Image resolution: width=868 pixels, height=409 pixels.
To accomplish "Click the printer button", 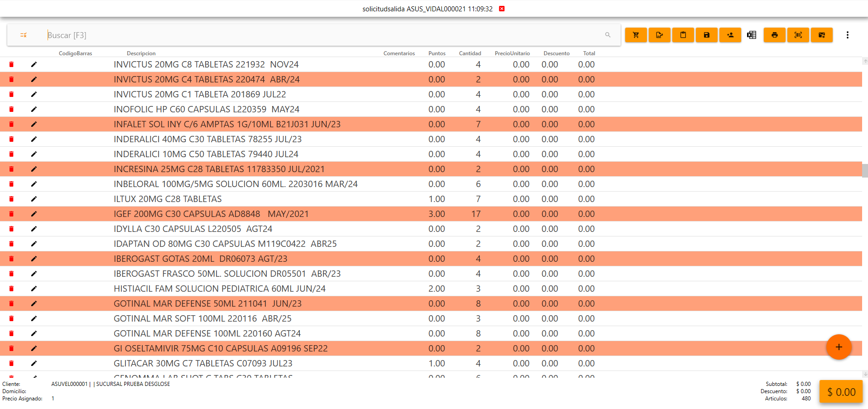I will [774, 35].
